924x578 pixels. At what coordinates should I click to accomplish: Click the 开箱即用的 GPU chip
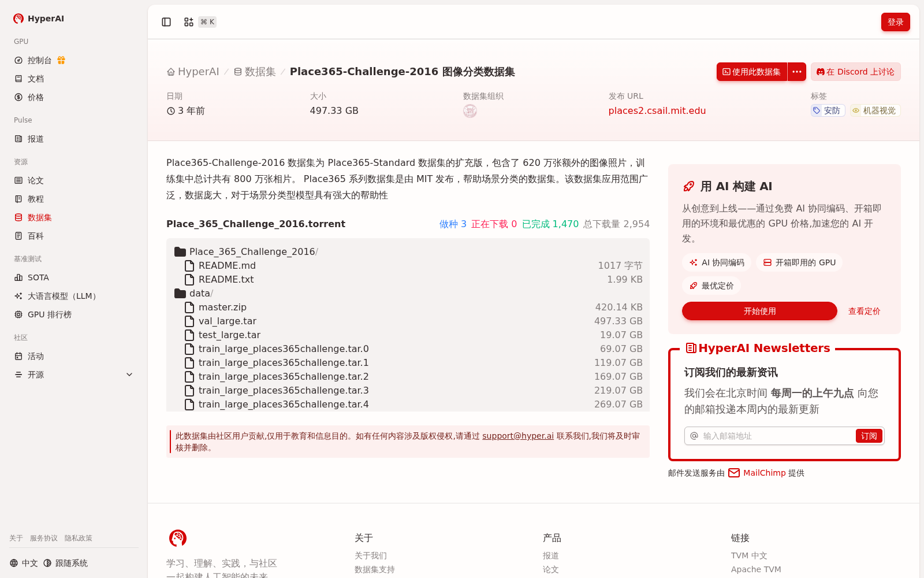point(799,262)
